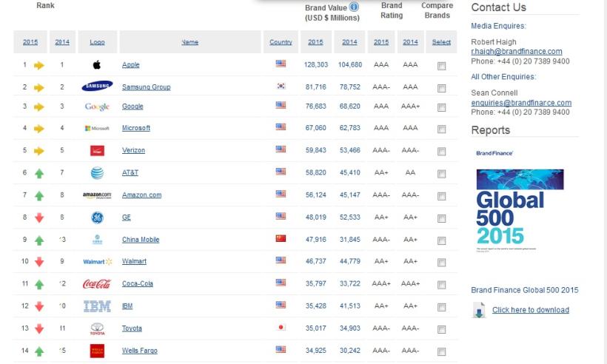Open the Samsung Group brand link
Viewport: 607px width, 364px height.
click(x=146, y=87)
